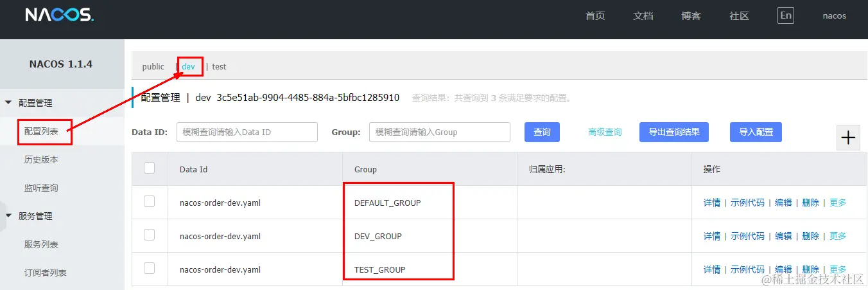Open 详情 for the DEV_GROUP config
This screenshot has width=868, height=290.
click(712, 236)
